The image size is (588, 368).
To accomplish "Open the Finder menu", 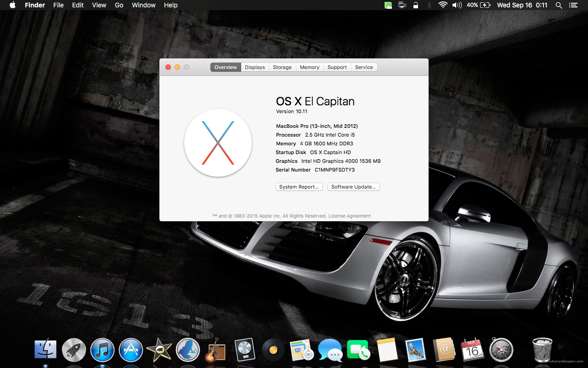I will [x=34, y=5].
